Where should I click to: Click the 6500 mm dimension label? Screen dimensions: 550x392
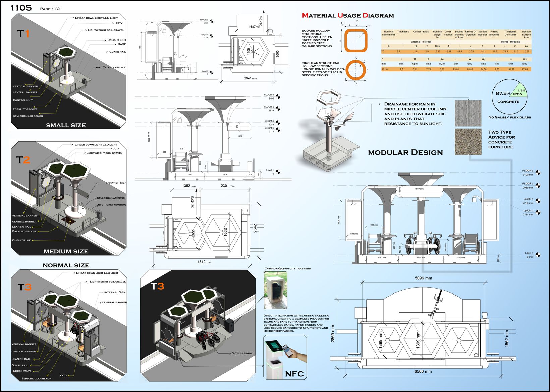pyautogui.click(x=423, y=371)
